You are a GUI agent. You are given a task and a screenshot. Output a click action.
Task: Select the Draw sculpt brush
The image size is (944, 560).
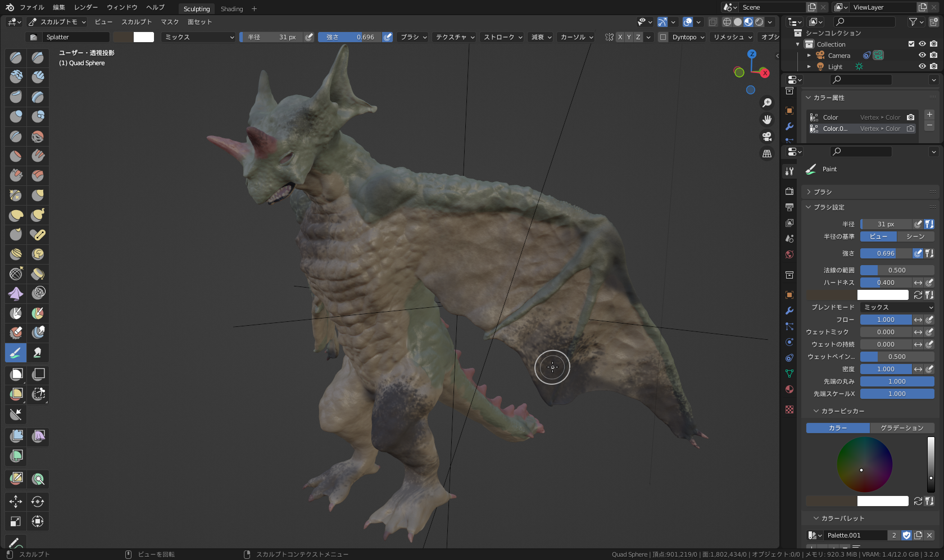click(x=16, y=58)
